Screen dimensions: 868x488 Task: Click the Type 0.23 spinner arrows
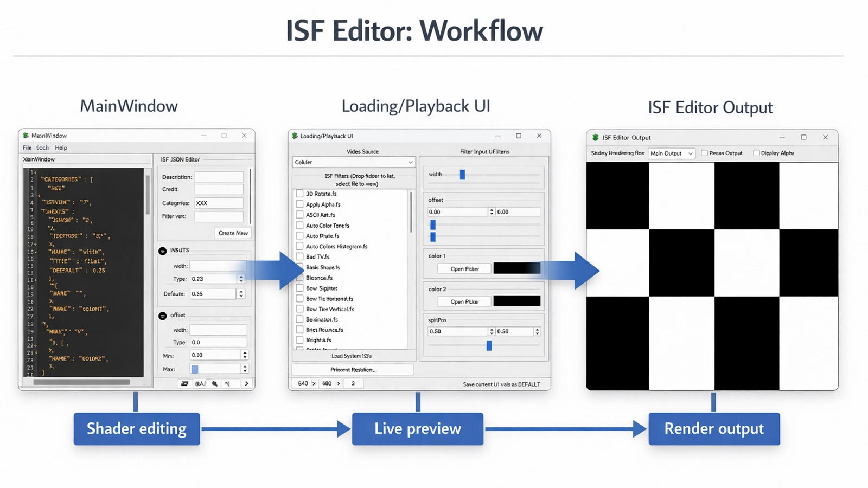[241, 279]
